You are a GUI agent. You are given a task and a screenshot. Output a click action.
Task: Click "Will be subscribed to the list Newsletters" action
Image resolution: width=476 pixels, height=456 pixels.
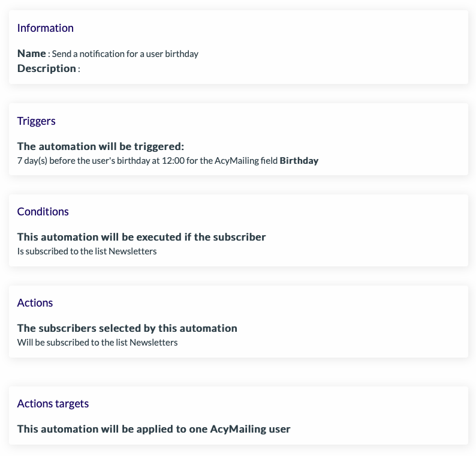pyautogui.click(x=98, y=343)
